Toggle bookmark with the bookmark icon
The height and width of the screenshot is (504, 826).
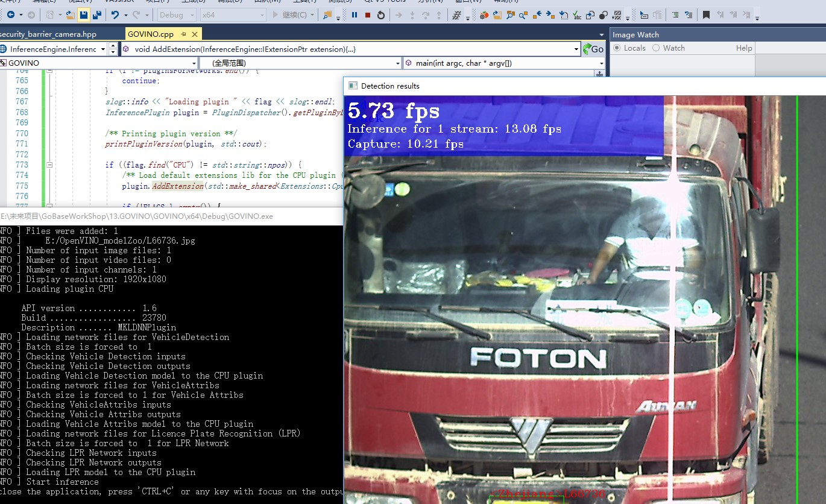pos(706,14)
